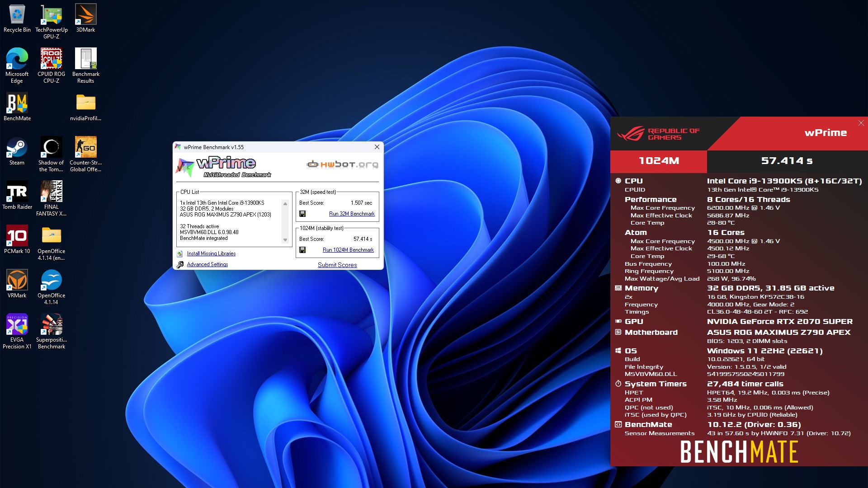Click 'ASUS ROG MAXIMUS Z790 APEX' in BenchMate
This screenshot has width=868, height=488.
coord(778,332)
